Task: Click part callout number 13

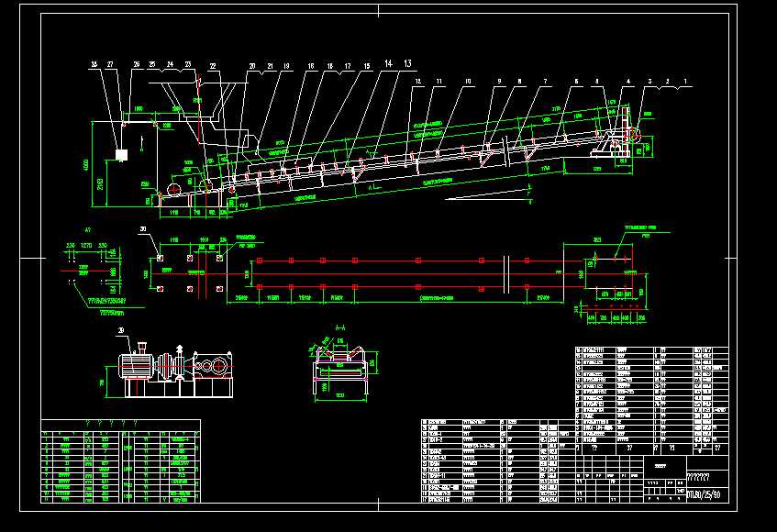Action: coord(407,64)
